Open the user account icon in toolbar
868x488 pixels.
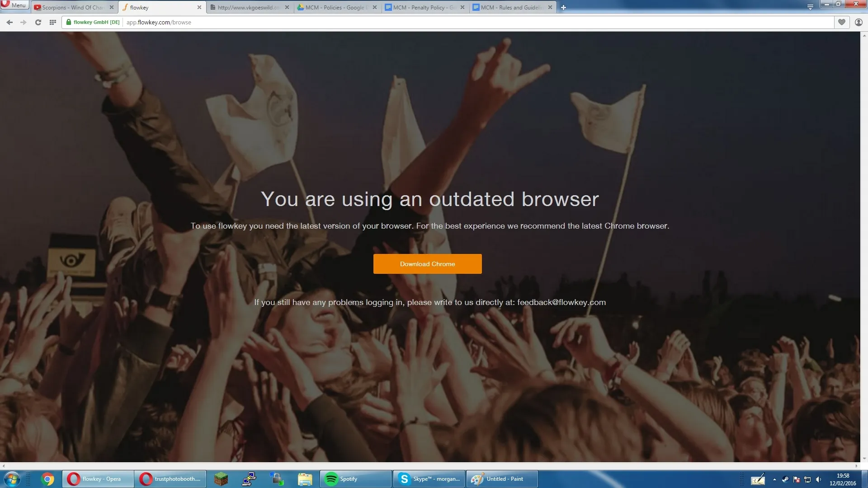[859, 22]
